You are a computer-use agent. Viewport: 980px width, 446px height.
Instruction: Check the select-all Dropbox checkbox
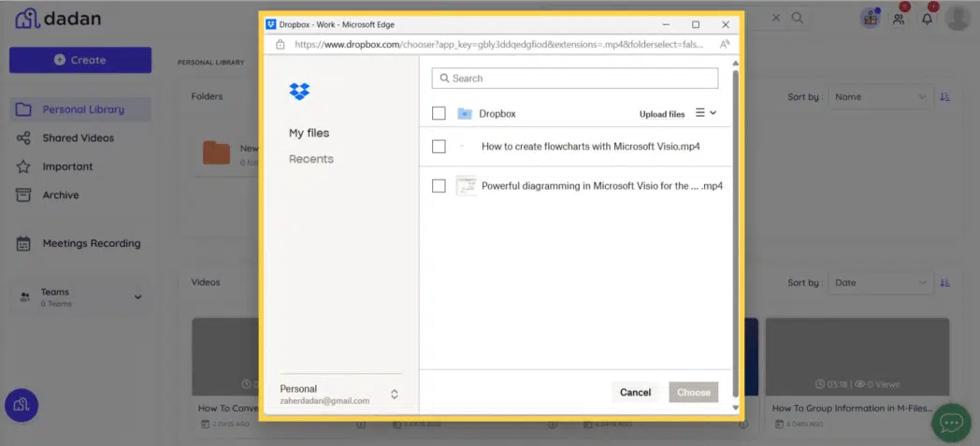click(439, 114)
